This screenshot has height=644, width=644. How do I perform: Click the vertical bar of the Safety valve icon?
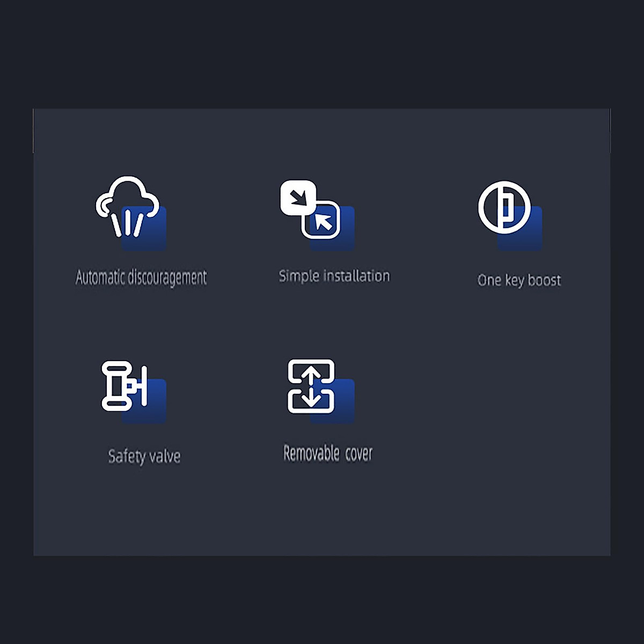coord(144,386)
